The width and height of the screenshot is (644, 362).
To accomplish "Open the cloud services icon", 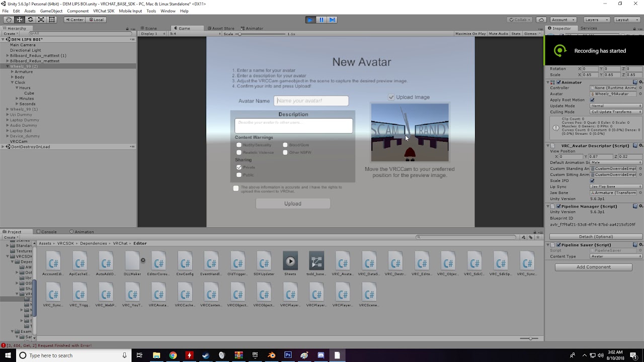I will pyautogui.click(x=541, y=20).
